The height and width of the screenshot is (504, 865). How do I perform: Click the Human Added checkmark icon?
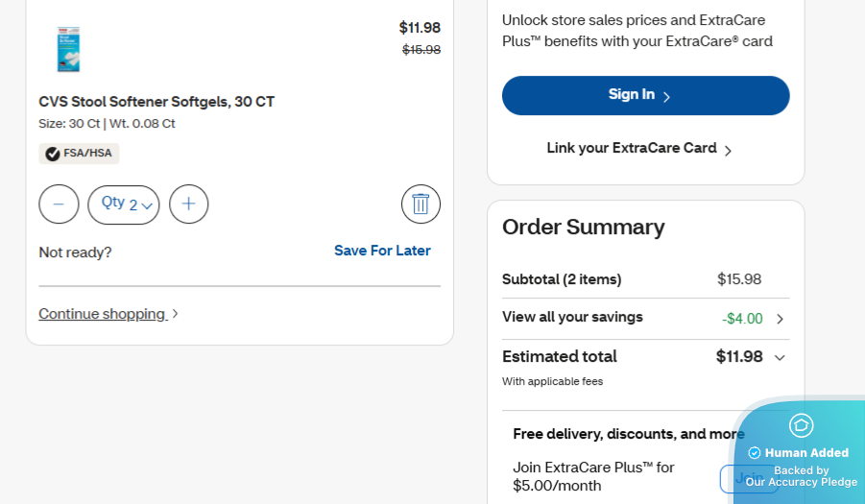coord(755,453)
